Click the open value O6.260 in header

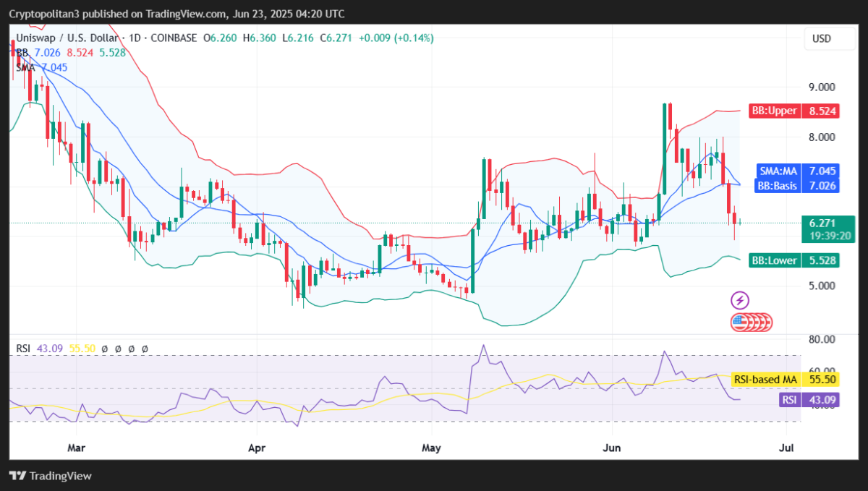221,38
